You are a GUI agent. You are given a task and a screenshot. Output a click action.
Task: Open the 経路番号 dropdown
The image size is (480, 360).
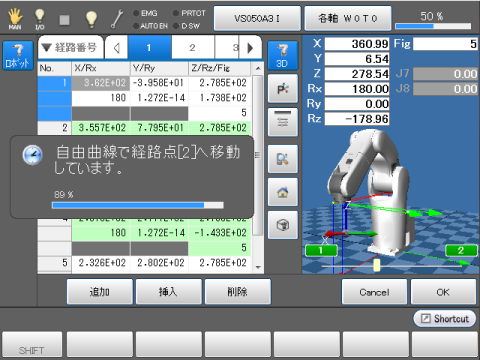[70, 48]
